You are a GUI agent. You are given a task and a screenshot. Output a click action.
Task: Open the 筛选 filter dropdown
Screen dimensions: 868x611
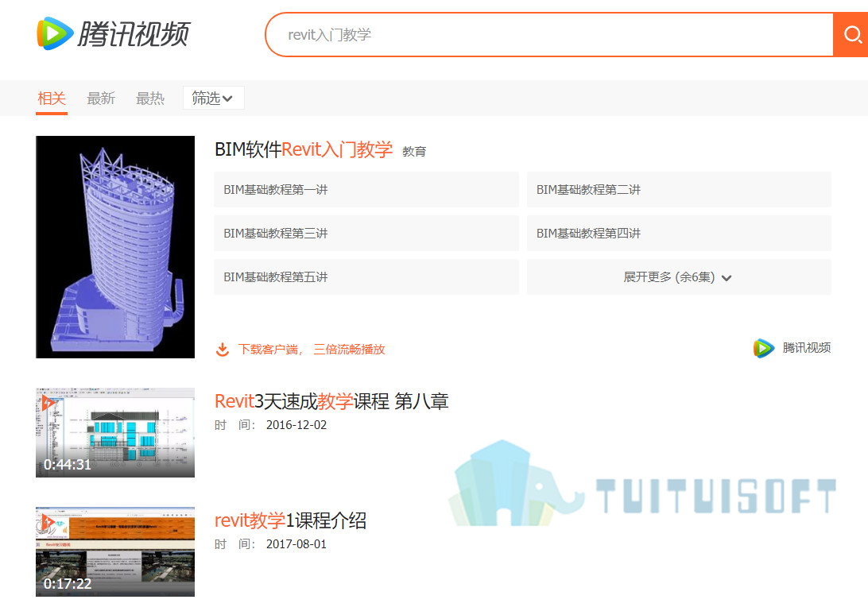213,98
